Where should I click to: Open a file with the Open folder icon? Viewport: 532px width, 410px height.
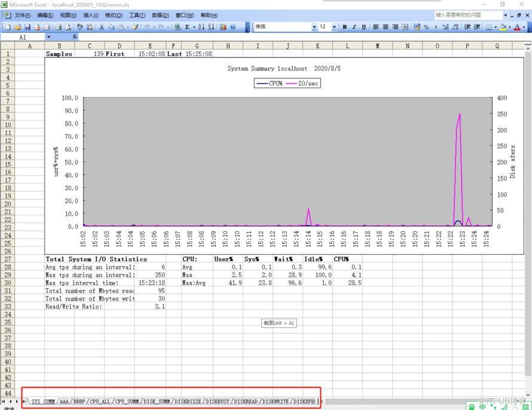18,27
